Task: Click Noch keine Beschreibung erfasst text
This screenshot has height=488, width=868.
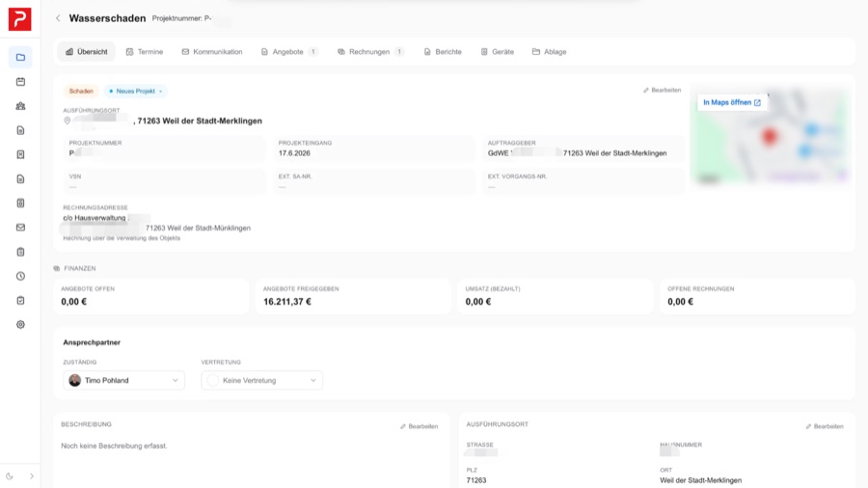Action: (x=114, y=446)
